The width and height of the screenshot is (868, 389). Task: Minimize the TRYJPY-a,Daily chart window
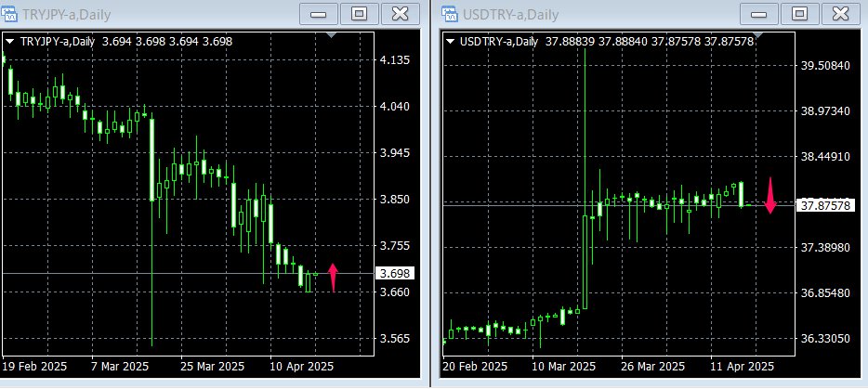pyautogui.click(x=319, y=14)
